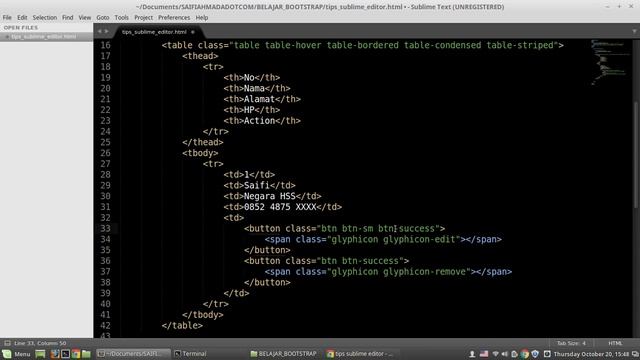
Task: Click line number 33 in the gutter
Action: 105,229
